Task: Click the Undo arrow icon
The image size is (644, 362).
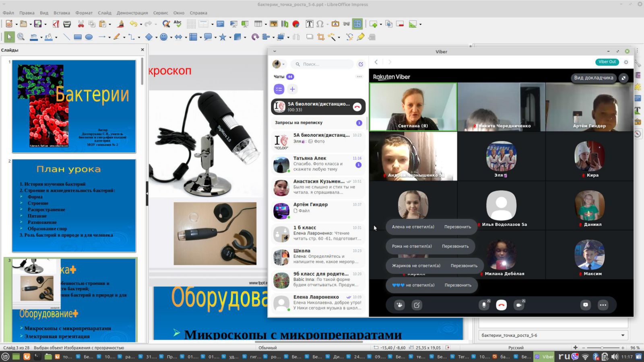Action: pyautogui.click(x=133, y=24)
